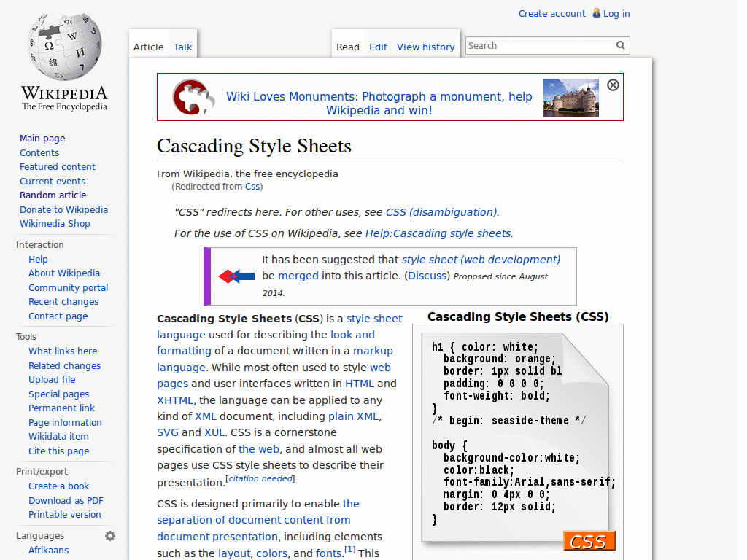Open Contact page link

click(x=58, y=316)
